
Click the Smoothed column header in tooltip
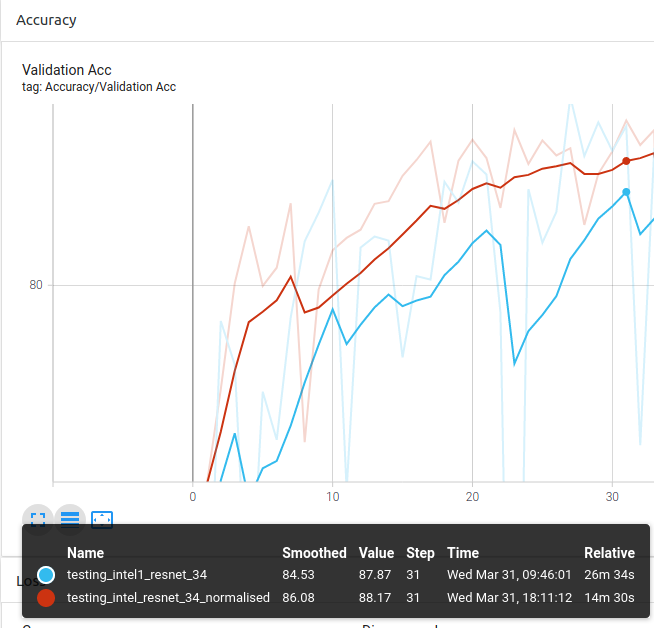pos(314,553)
